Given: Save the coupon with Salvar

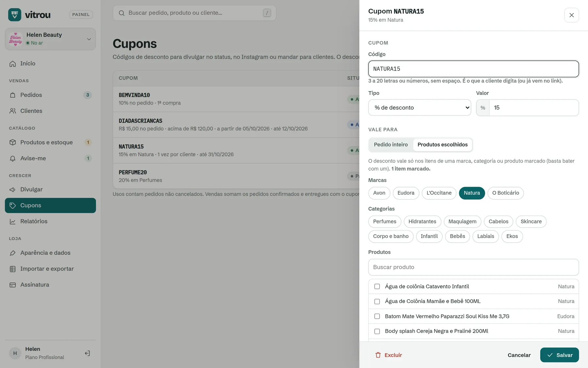Looking at the screenshot, I should click(559, 355).
